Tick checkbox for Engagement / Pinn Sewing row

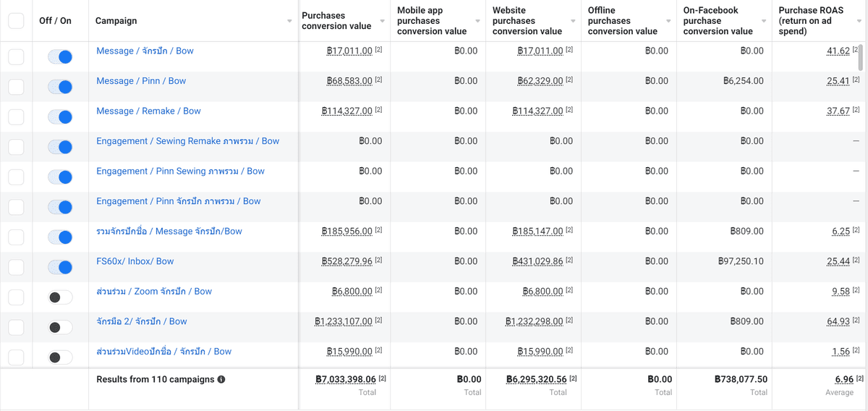coord(16,177)
